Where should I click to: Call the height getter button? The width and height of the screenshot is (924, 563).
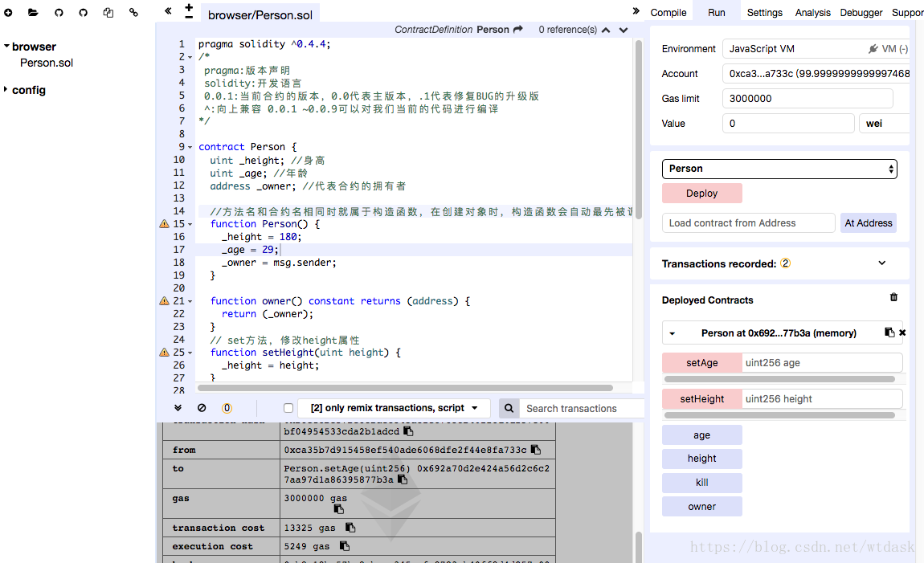[702, 458]
